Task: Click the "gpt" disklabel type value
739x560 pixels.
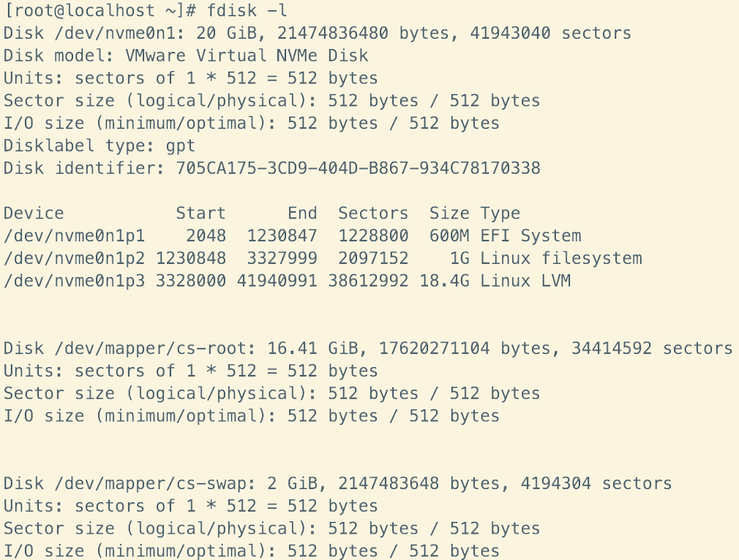Action: click(180, 145)
